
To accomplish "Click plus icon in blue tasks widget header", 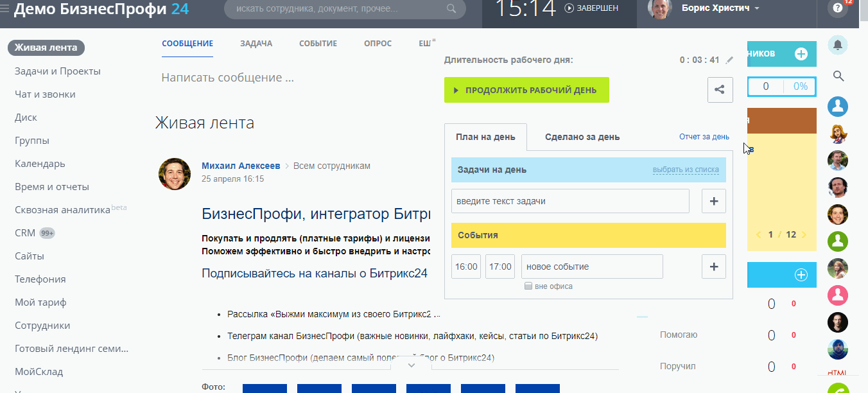I will [801, 275].
